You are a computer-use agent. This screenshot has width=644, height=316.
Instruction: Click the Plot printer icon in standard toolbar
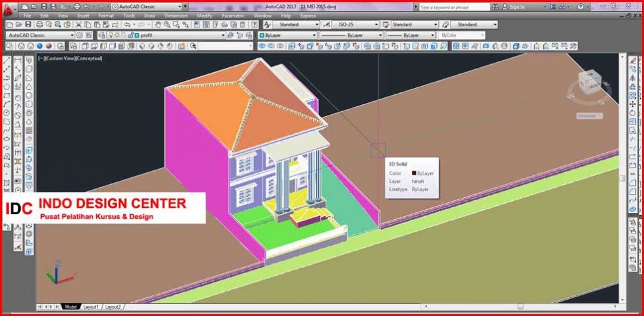40,25
